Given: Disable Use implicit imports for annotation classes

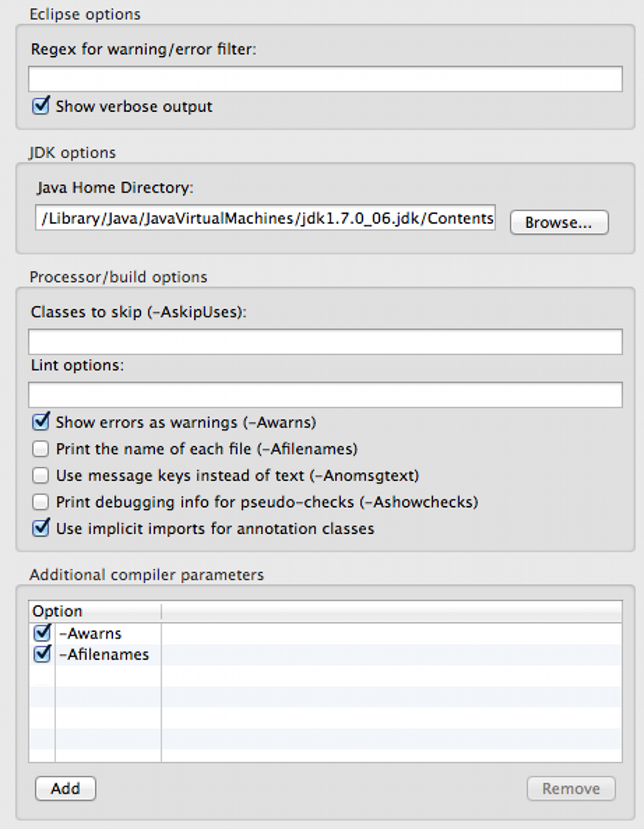Looking at the screenshot, I should coord(40,528).
